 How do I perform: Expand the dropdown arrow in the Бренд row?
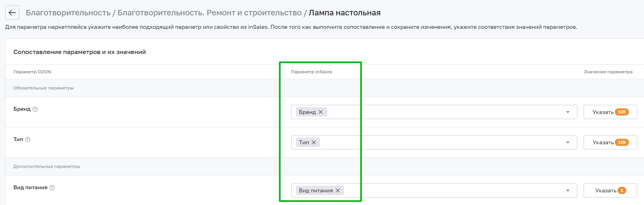pyautogui.click(x=568, y=112)
